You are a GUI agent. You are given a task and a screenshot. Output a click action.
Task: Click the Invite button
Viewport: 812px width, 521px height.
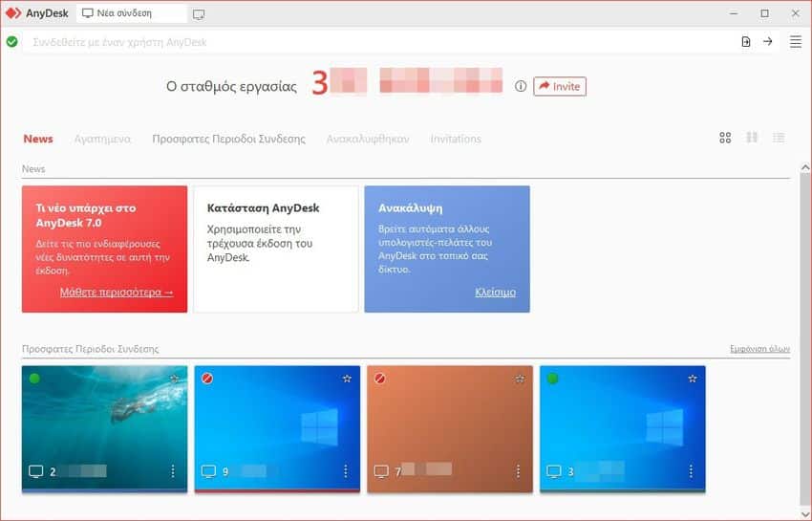[560, 86]
